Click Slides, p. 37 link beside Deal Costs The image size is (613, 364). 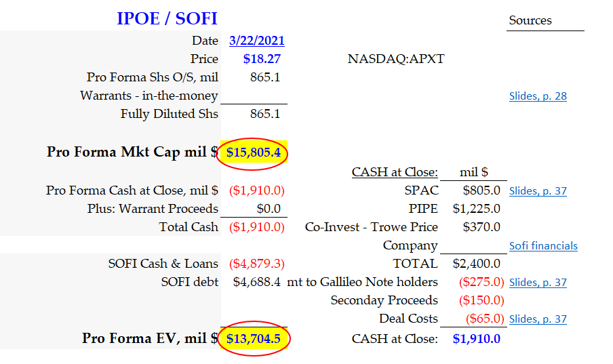coord(538,319)
